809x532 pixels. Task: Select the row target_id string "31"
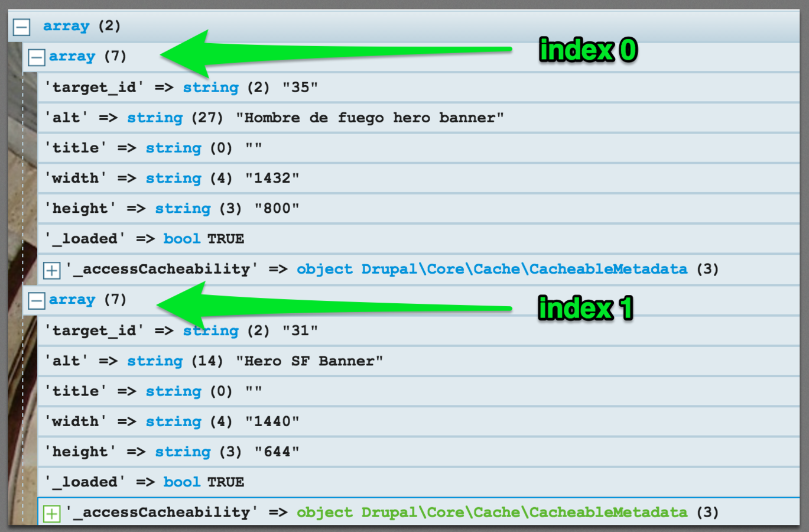[418, 331]
